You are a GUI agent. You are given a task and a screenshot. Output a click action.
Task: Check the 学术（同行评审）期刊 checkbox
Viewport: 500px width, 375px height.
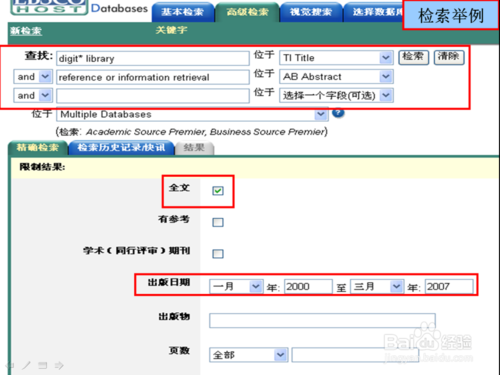point(218,254)
